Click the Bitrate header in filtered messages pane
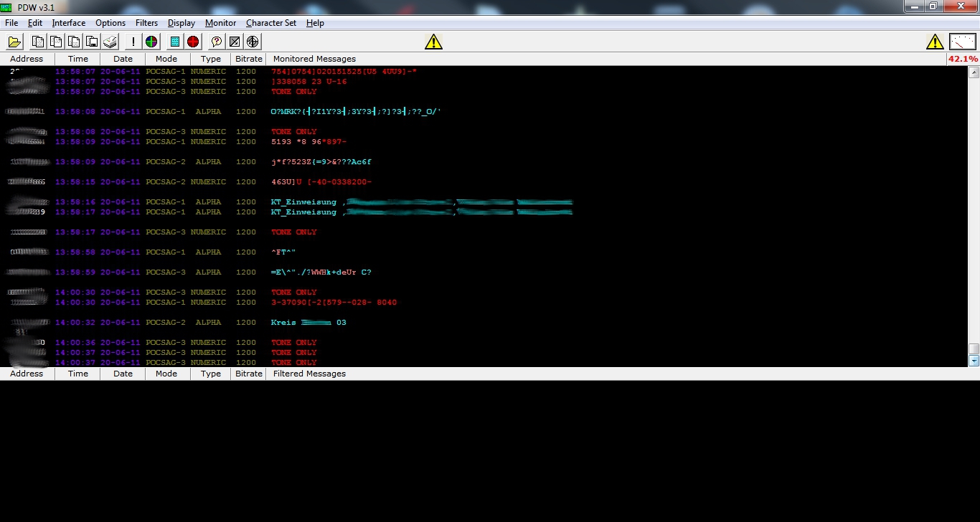Image resolution: width=980 pixels, height=522 pixels. point(248,374)
